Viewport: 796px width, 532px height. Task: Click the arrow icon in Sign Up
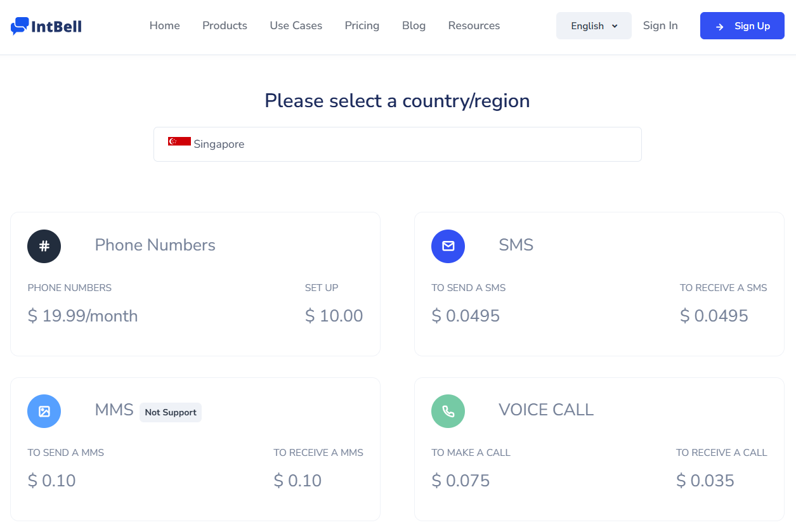[719, 27]
